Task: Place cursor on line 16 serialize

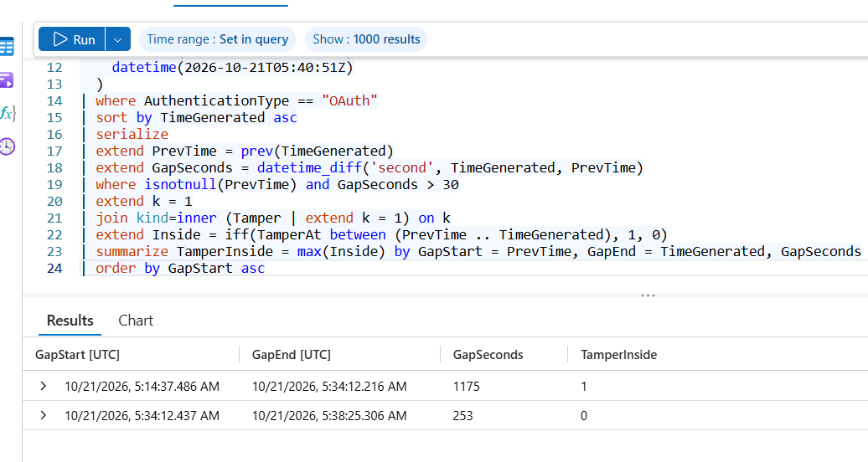Action: pos(132,135)
